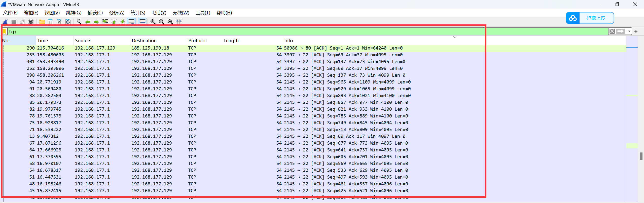Apply display filter with arrow button
This screenshot has width=644, height=203.
[621, 31]
